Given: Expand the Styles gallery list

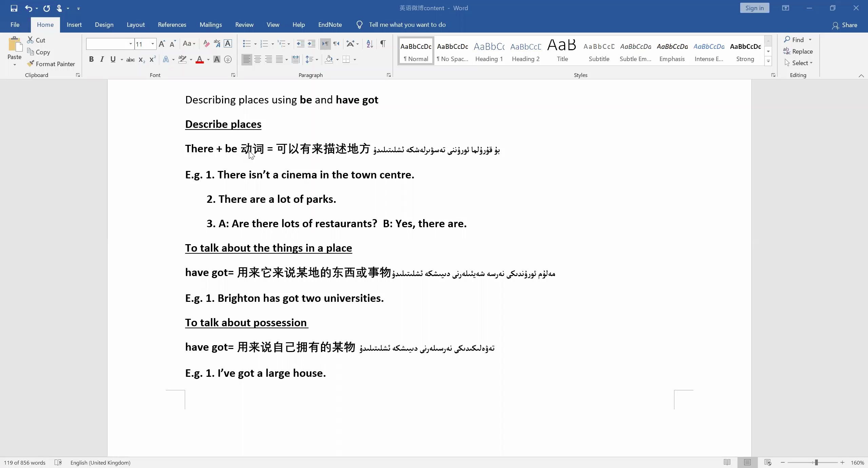Looking at the screenshot, I should click(768, 61).
